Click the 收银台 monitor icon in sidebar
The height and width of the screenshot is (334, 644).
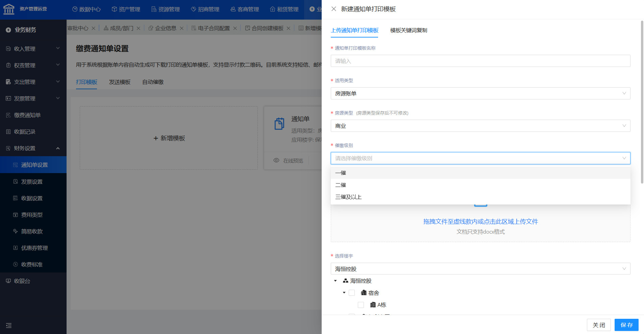[8, 281]
